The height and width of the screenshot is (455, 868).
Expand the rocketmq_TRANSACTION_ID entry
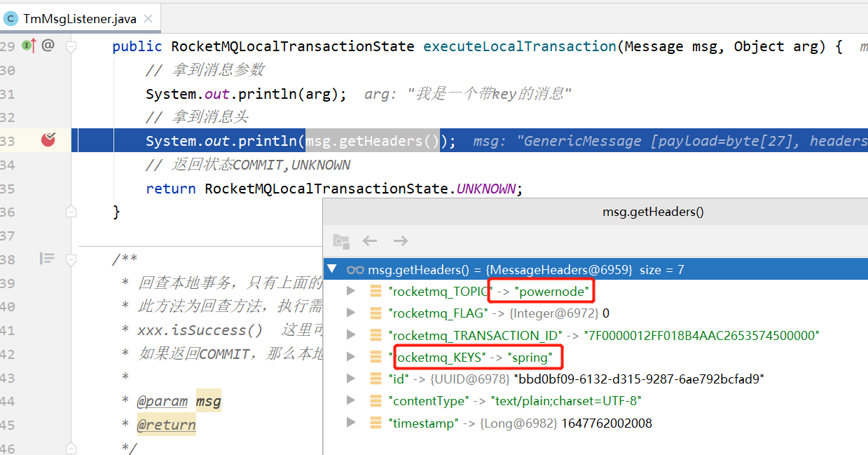point(351,334)
